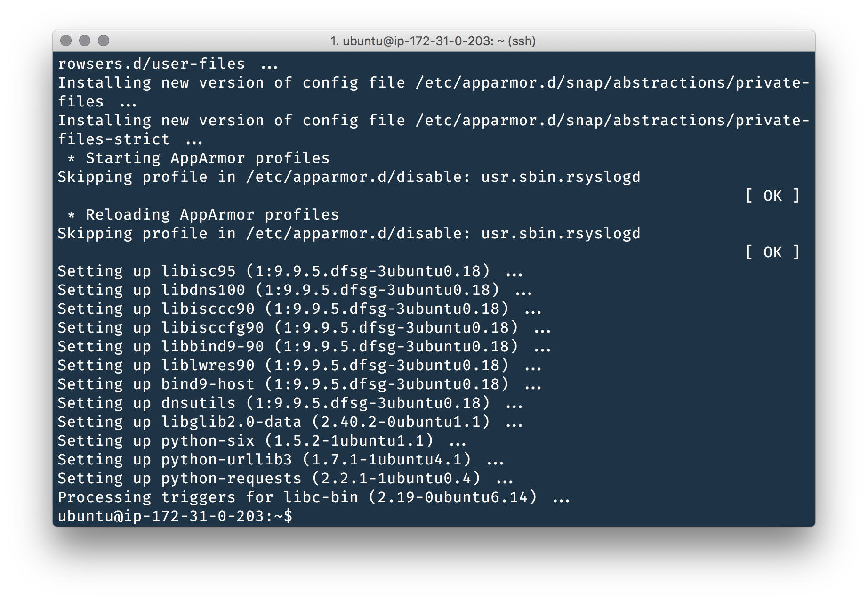Click the Setting up python-urllib3 line
Image resolution: width=868 pixels, height=602 pixels.
[x=281, y=459]
